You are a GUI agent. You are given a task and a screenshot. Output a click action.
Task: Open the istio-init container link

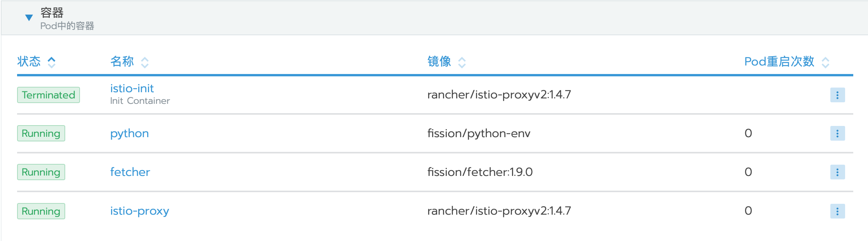(132, 88)
